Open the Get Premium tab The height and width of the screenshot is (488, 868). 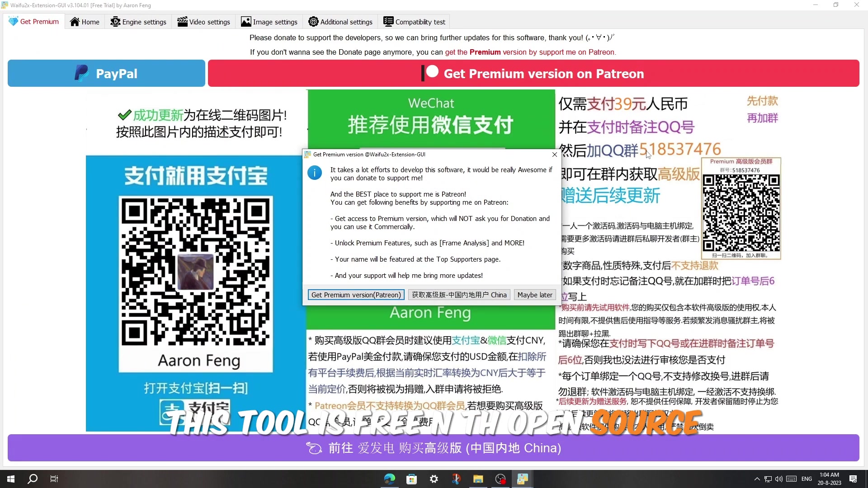[x=34, y=22]
